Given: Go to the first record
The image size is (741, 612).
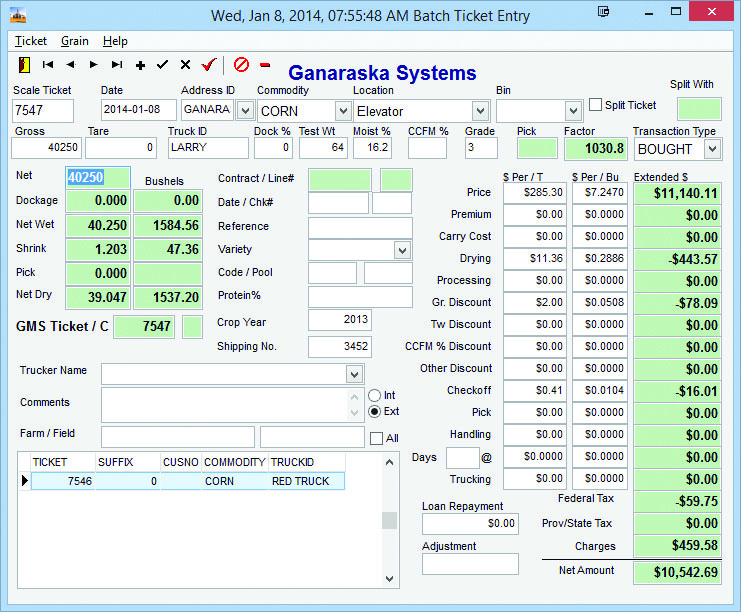Looking at the screenshot, I should coord(48,65).
